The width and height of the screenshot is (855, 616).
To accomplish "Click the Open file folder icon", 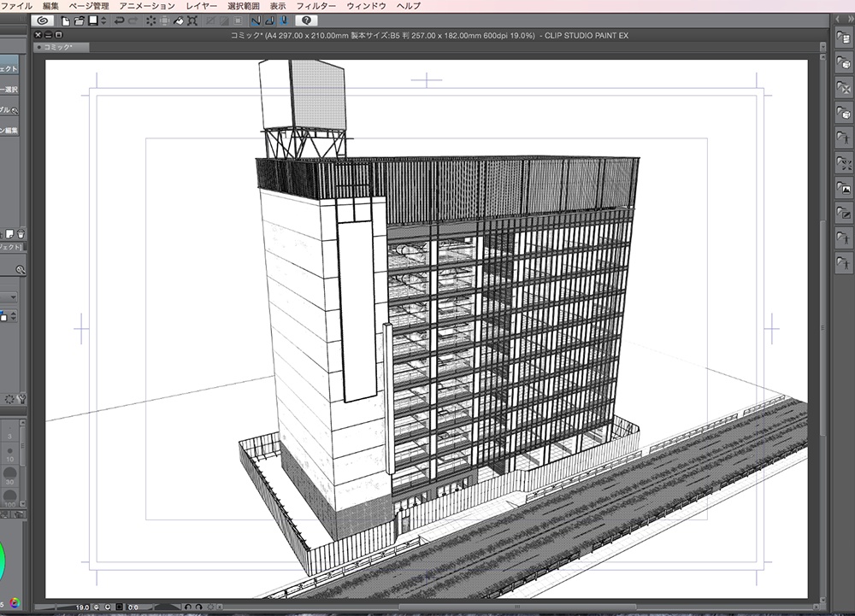I will tap(79, 21).
